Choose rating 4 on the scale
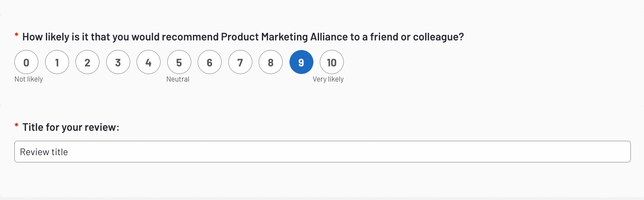The image size is (644, 200). 149,62
